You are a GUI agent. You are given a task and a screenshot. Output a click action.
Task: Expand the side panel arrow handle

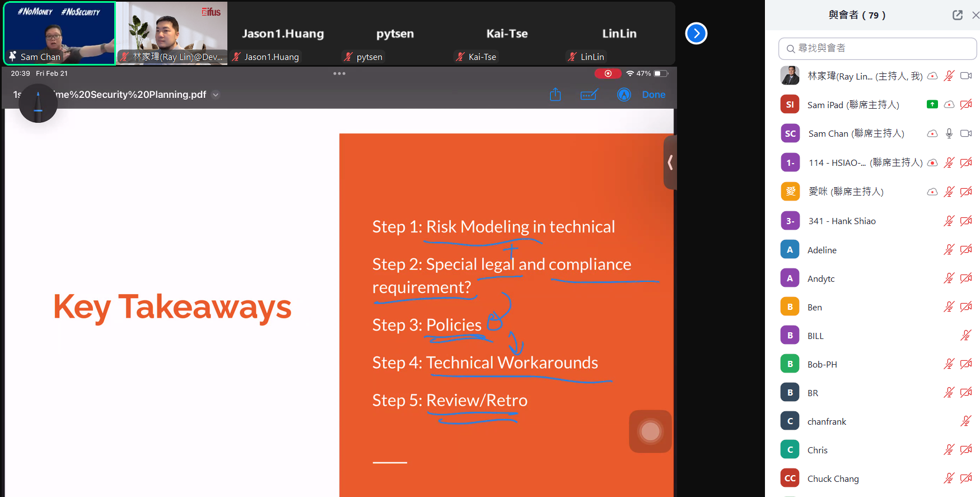click(670, 162)
